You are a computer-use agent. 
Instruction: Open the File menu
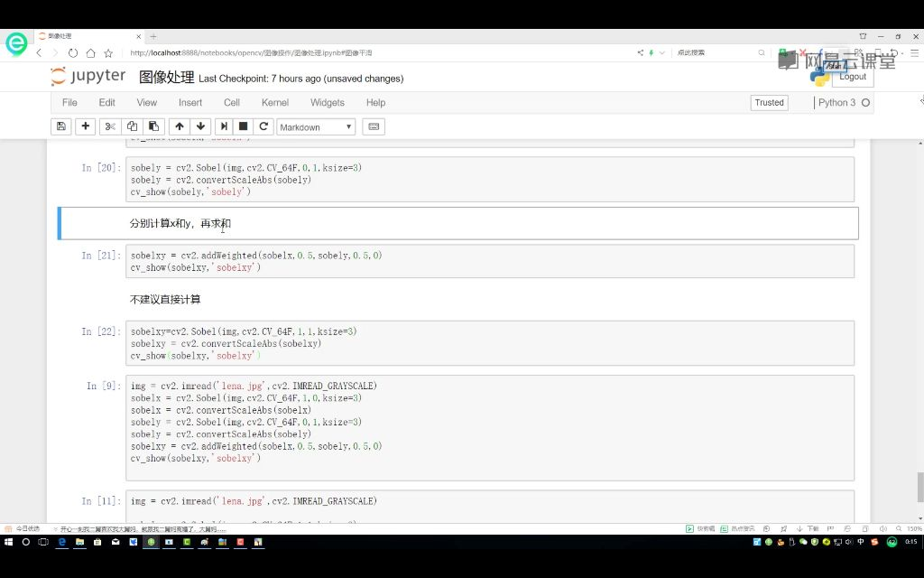click(69, 103)
